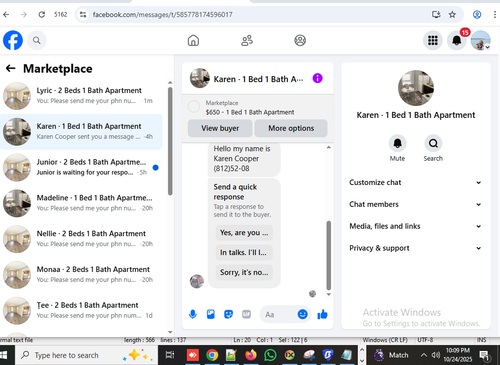Image resolution: width=500 pixels, height=365 pixels.
Task: Click the back arrow beside Marketplace
Action: pyautogui.click(x=11, y=68)
